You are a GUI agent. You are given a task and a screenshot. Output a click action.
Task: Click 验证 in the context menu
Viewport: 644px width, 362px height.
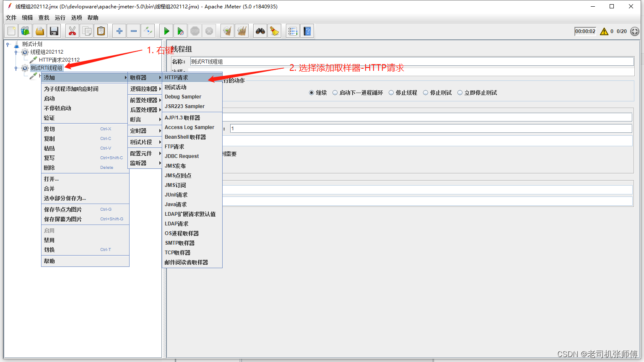[85, 118]
